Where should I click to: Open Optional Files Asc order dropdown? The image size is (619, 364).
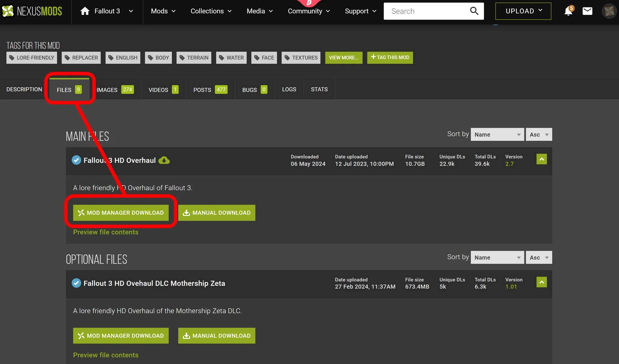(x=539, y=257)
